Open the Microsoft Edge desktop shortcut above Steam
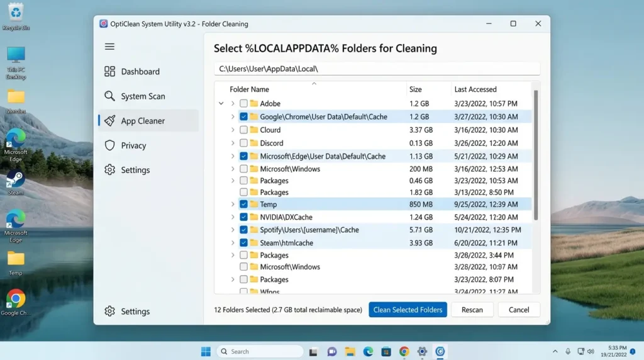Screen dimensions: 644x360 pos(16,145)
